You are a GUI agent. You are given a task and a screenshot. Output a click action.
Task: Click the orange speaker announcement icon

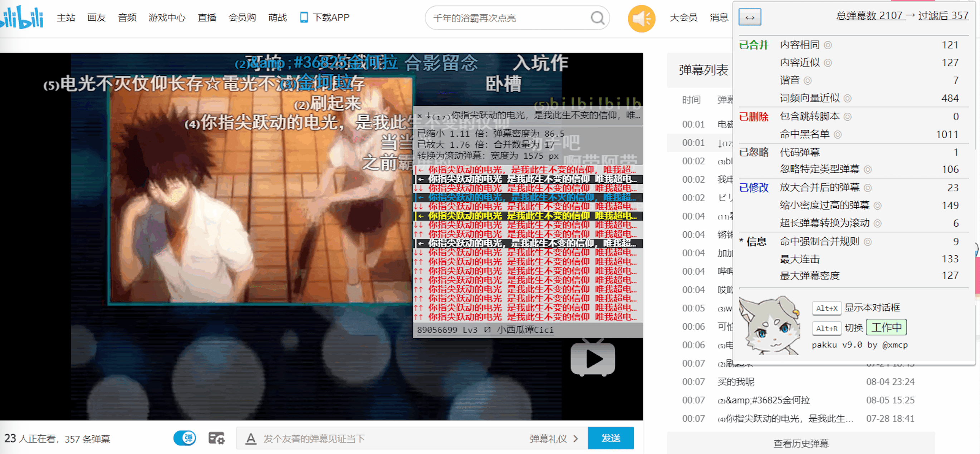641,18
